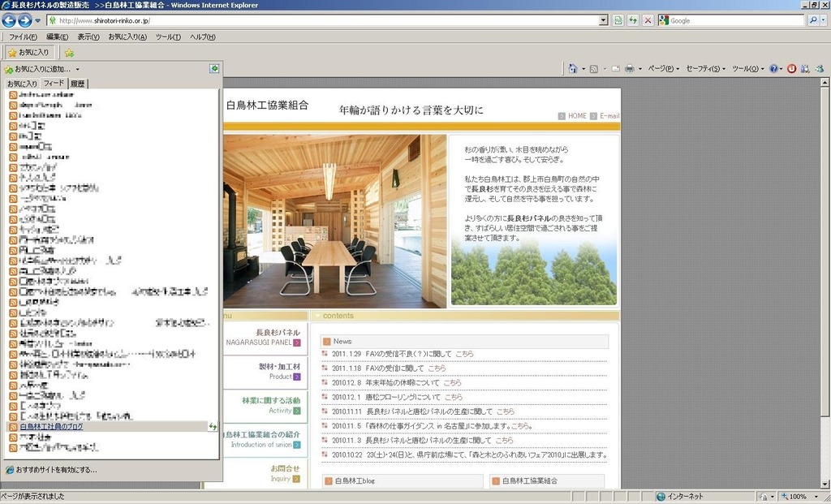
Task: Click the E-mail link on the web page
Action: 609,116
